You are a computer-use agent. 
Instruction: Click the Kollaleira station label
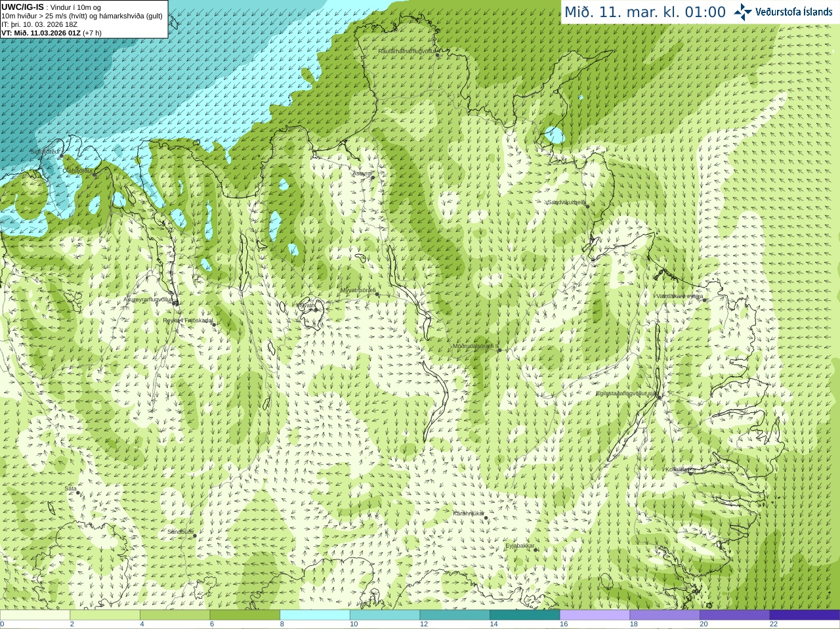677,469
